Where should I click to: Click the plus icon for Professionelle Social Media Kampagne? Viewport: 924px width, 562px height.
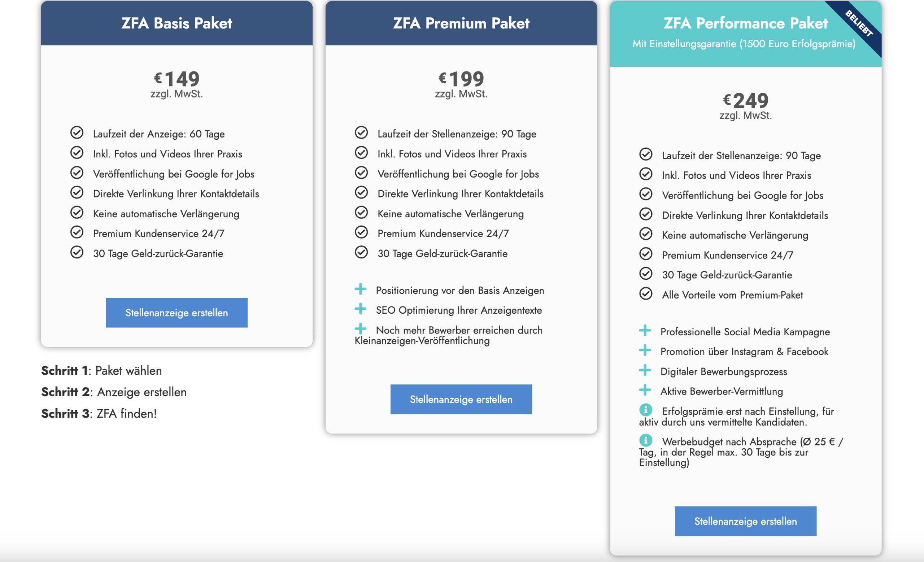pos(645,330)
